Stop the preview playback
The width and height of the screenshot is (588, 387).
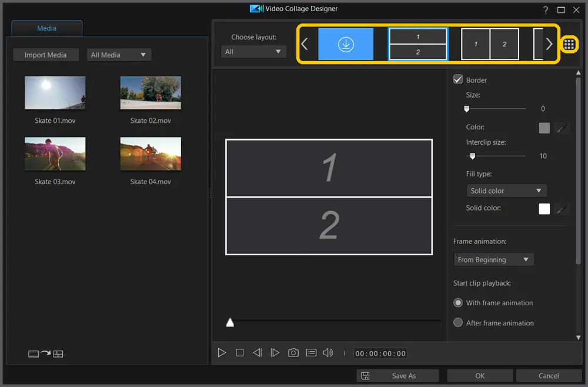(x=240, y=353)
